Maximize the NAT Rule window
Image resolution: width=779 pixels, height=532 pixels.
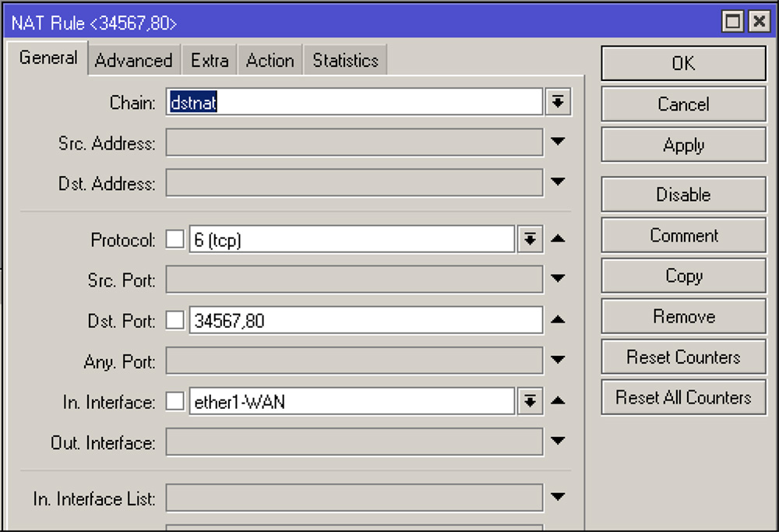732,23
